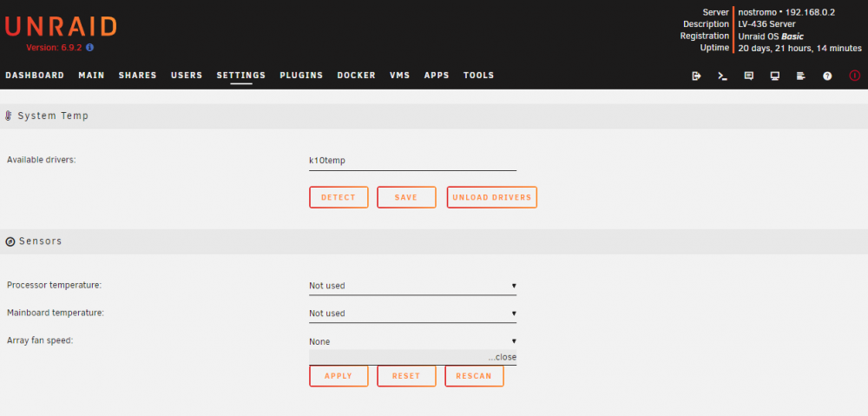The height and width of the screenshot is (416, 868).
Task: Click the logout icon in header
Action: coord(696,76)
